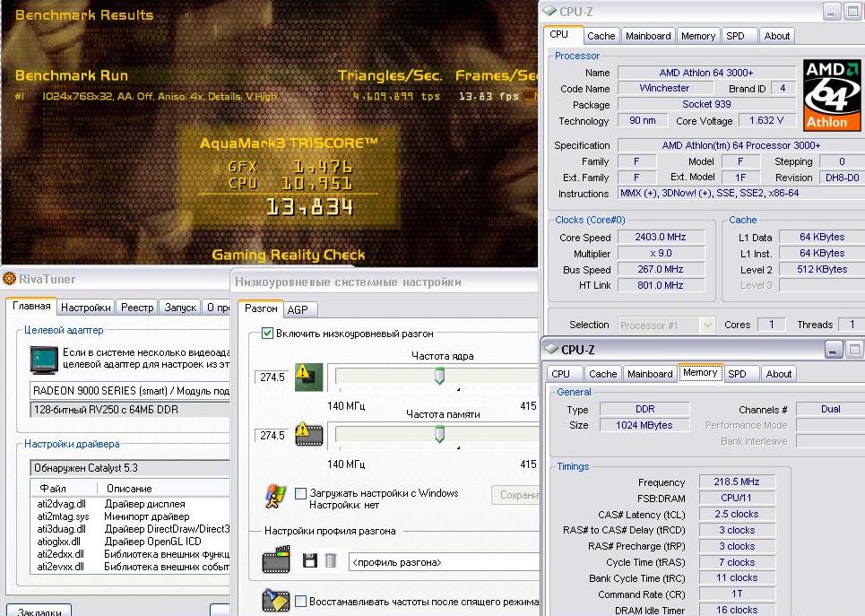Open the Реестр tab in RivaTuner
865x616 pixels.
pyautogui.click(x=137, y=308)
